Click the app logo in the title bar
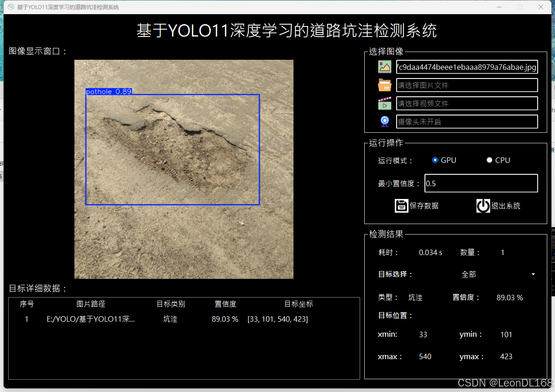The height and width of the screenshot is (392, 555). point(10,7)
